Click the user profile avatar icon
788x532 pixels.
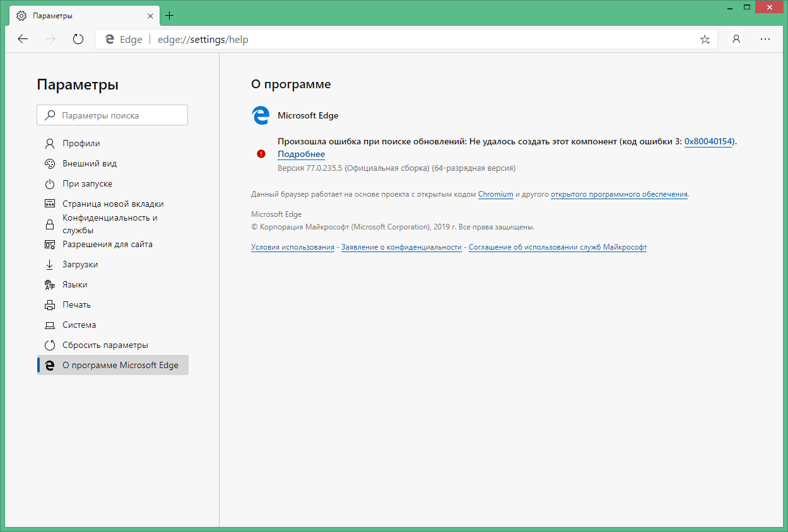point(736,39)
